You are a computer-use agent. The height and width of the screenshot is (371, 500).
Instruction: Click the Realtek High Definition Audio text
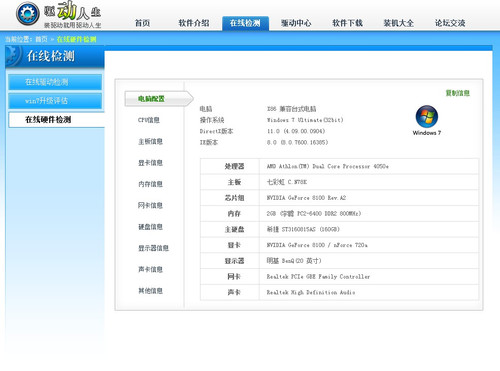click(x=311, y=292)
